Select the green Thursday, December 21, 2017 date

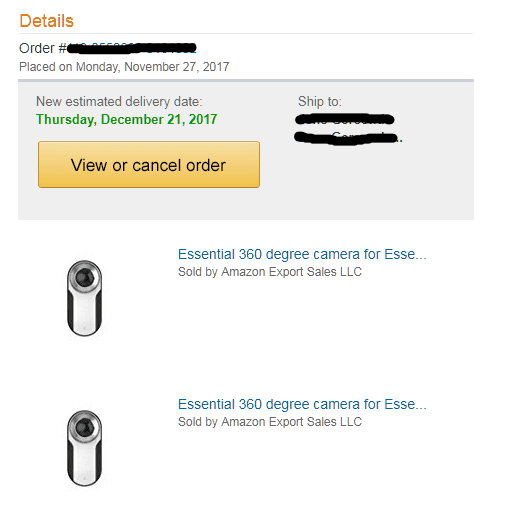coord(127,119)
